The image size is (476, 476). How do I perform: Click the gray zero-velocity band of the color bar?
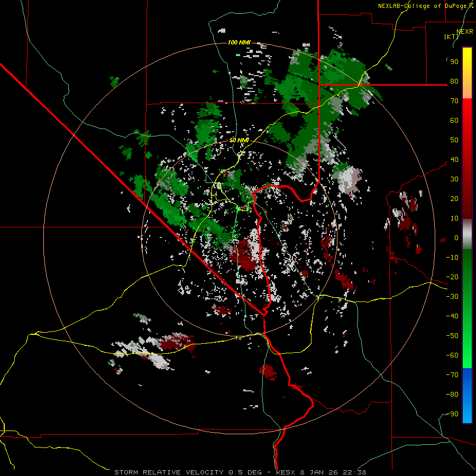467,234
